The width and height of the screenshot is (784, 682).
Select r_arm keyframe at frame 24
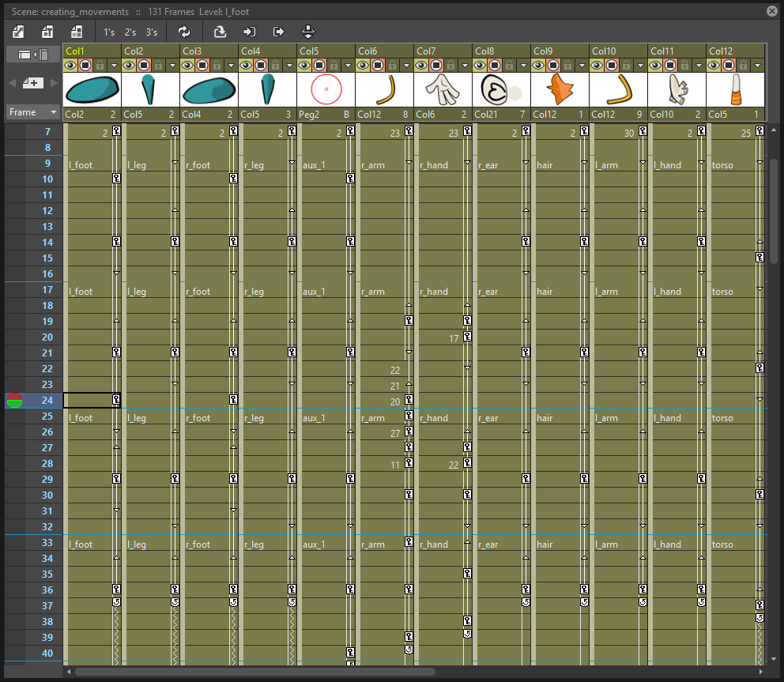(x=409, y=400)
